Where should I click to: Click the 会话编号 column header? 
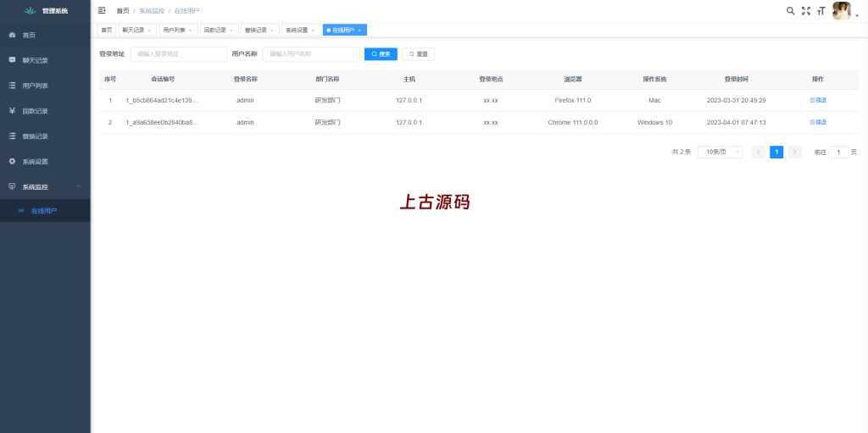click(x=163, y=79)
